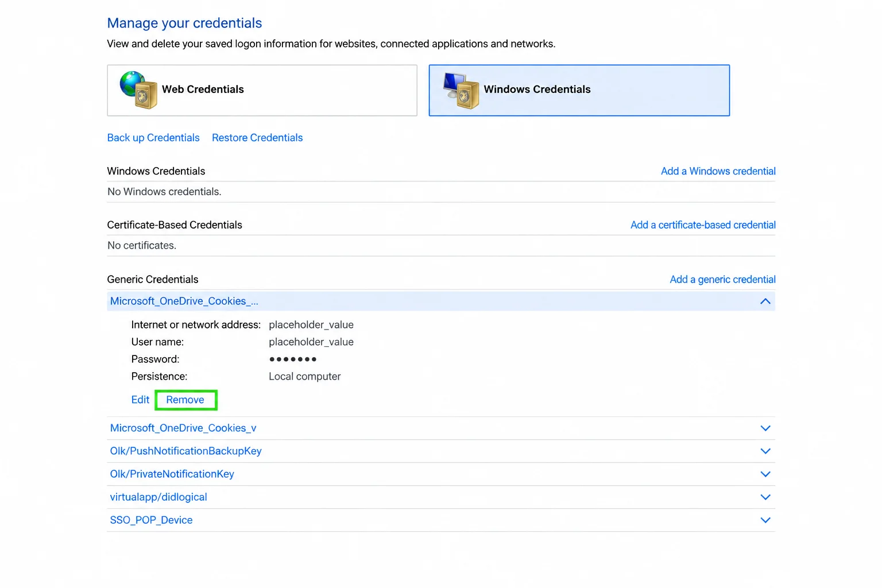This screenshot has width=882, height=588.
Task: Click the 'No certificates.' text
Action: click(142, 246)
